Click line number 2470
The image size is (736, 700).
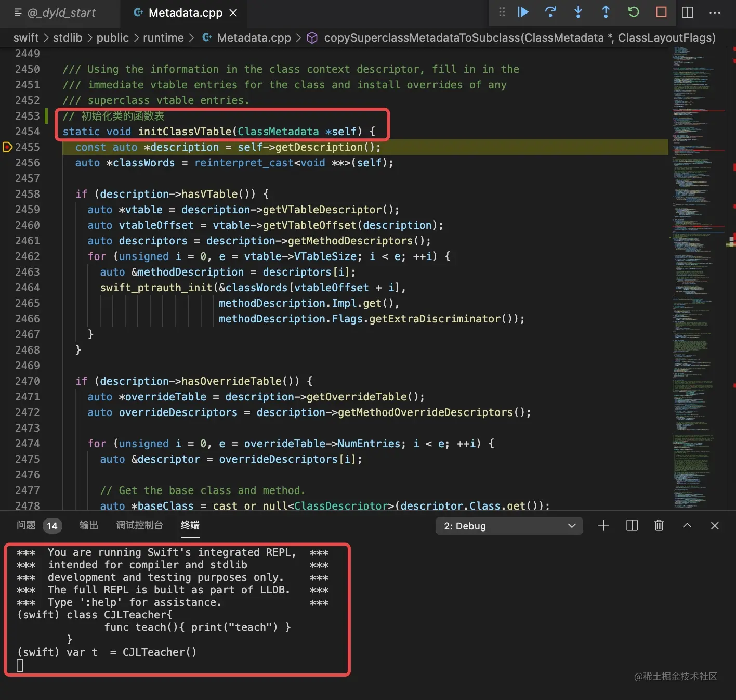[x=27, y=381]
